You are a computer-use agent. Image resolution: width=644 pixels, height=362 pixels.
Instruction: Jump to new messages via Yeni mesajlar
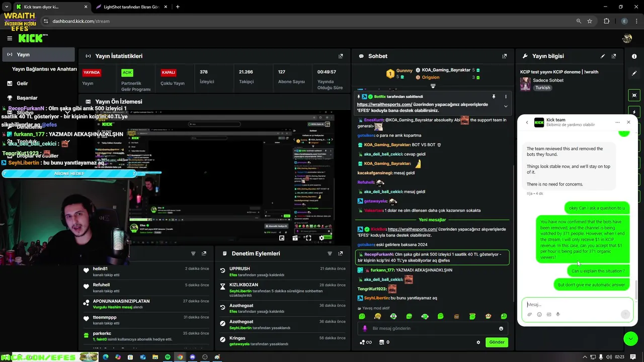point(432,220)
